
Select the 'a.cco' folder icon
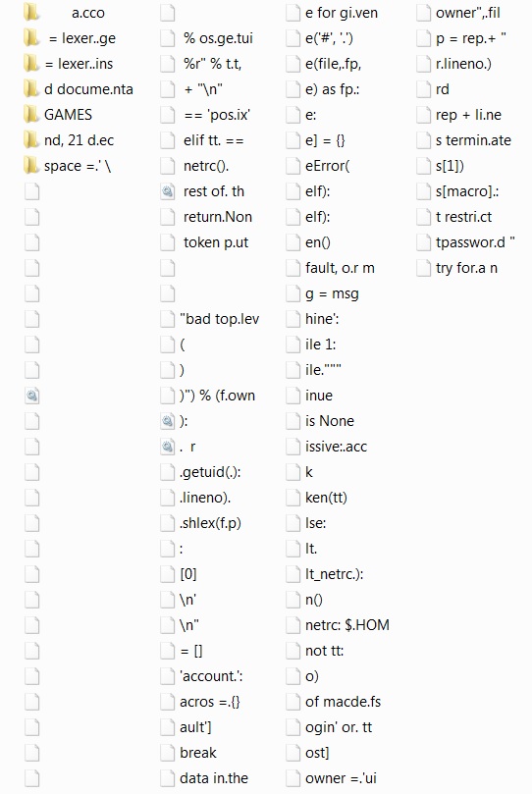coord(30,13)
